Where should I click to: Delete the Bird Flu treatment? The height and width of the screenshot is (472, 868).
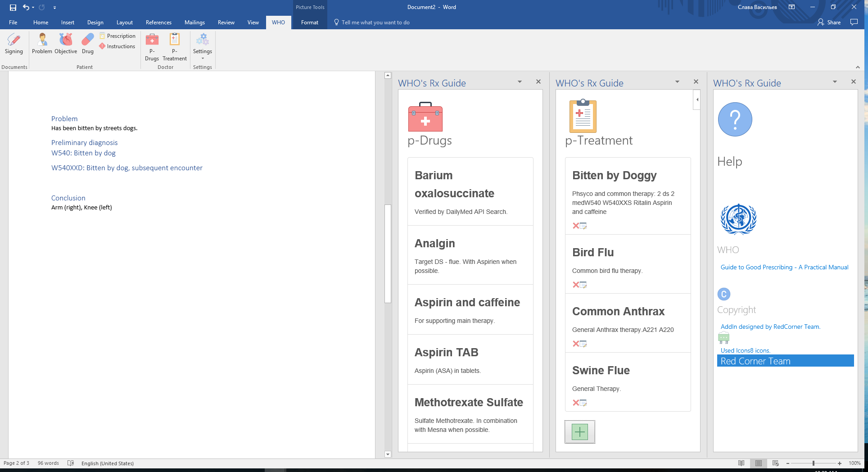tap(576, 285)
